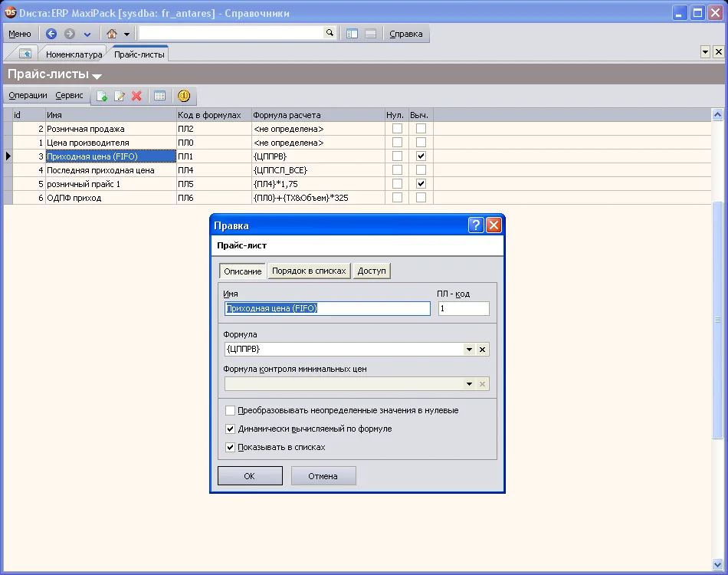
Task: Click the search magnifier icon
Action: click(x=330, y=33)
